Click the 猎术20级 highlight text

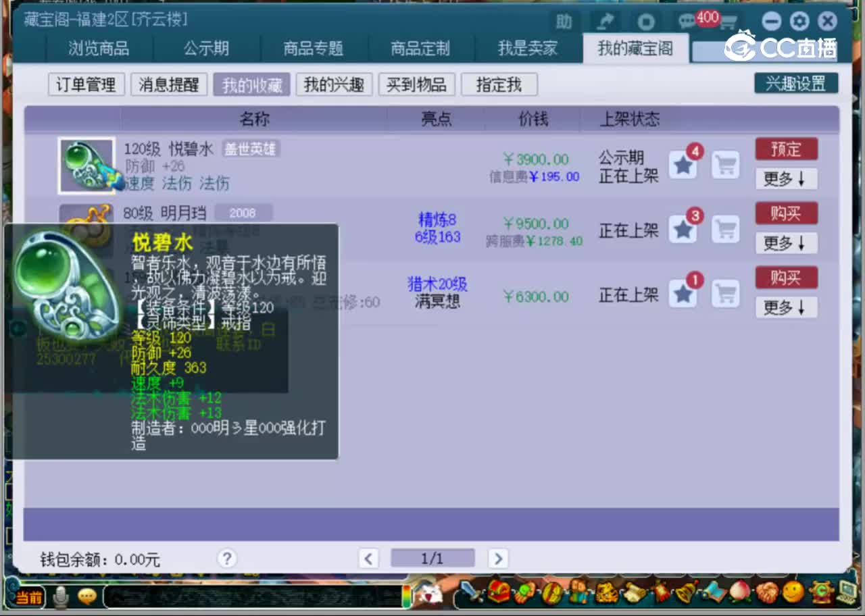[x=437, y=284]
